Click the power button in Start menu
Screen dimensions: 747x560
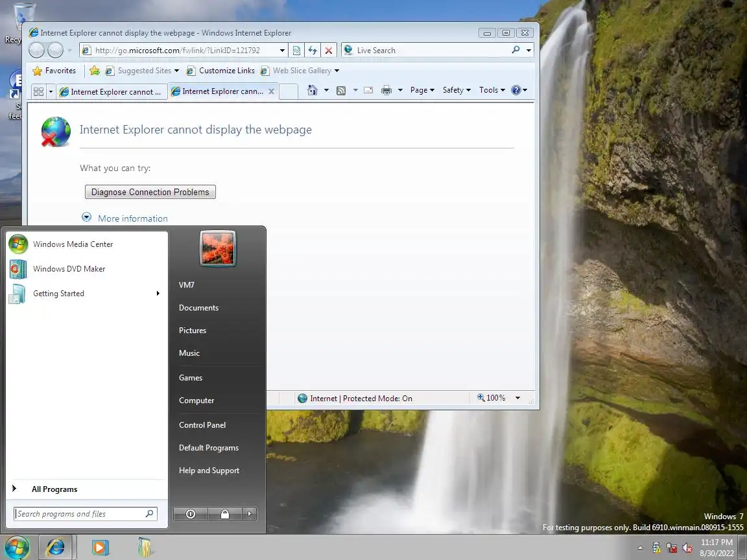click(x=191, y=514)
